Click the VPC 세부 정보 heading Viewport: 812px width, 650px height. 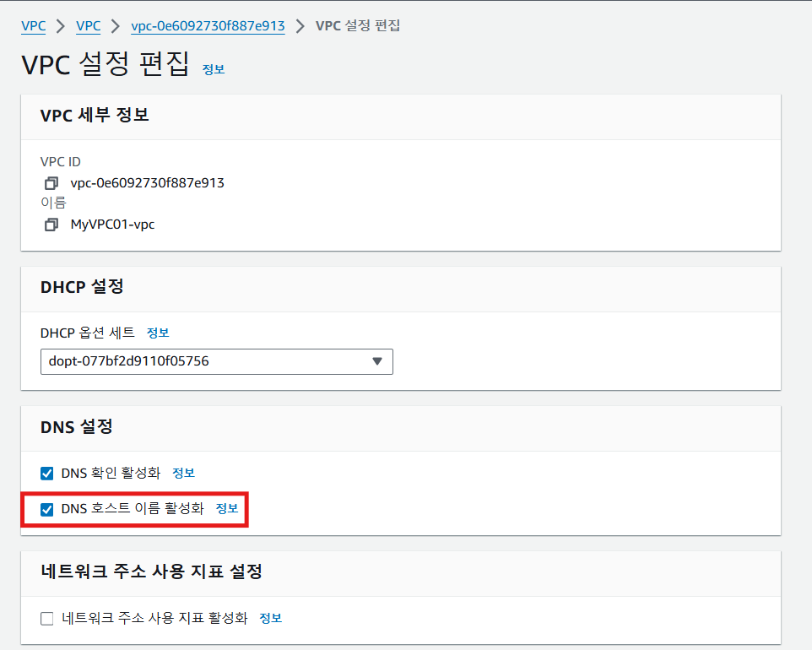[x=95, y=115]
